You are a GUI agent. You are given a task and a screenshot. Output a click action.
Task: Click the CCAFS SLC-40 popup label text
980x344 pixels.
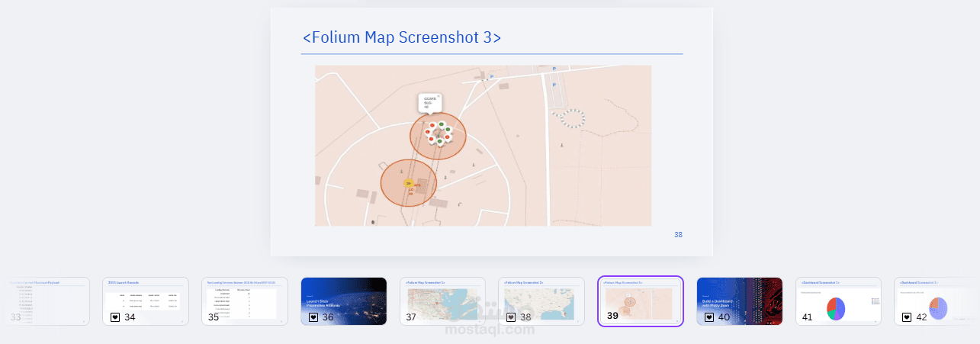[x=428, y=103]
